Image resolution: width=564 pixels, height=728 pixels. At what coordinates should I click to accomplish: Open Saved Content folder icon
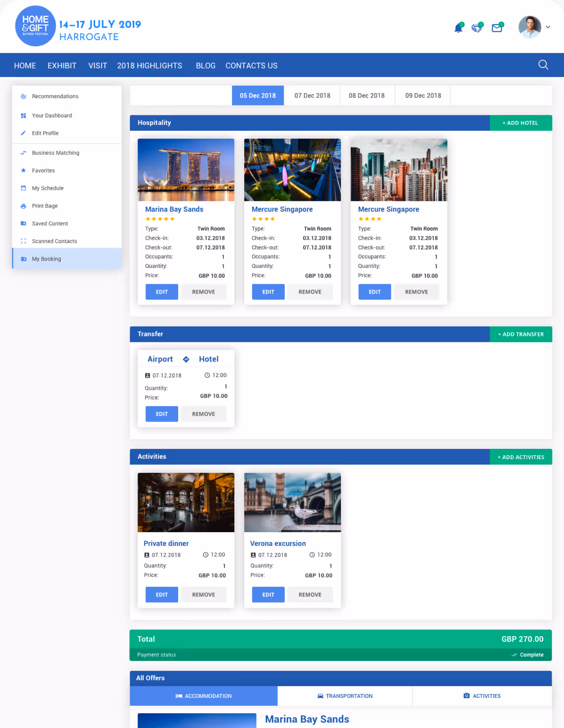click(23, 223)
